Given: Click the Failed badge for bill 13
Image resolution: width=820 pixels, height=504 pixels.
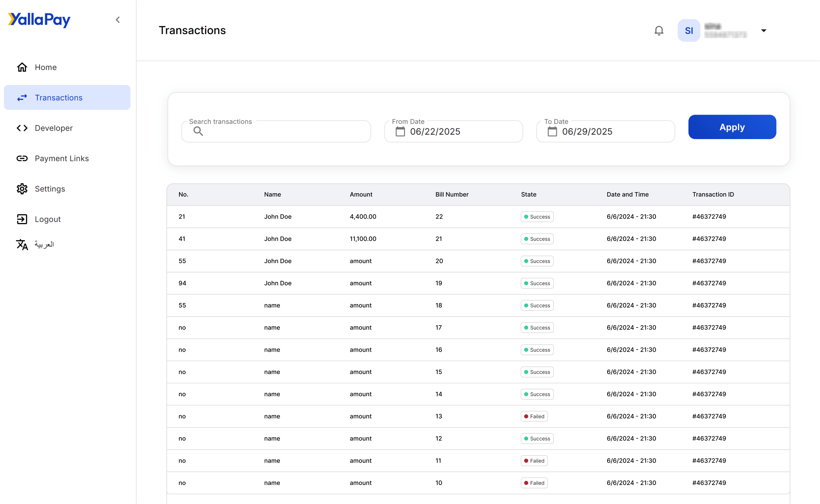Looking at the screenshot, I should 534,416.
